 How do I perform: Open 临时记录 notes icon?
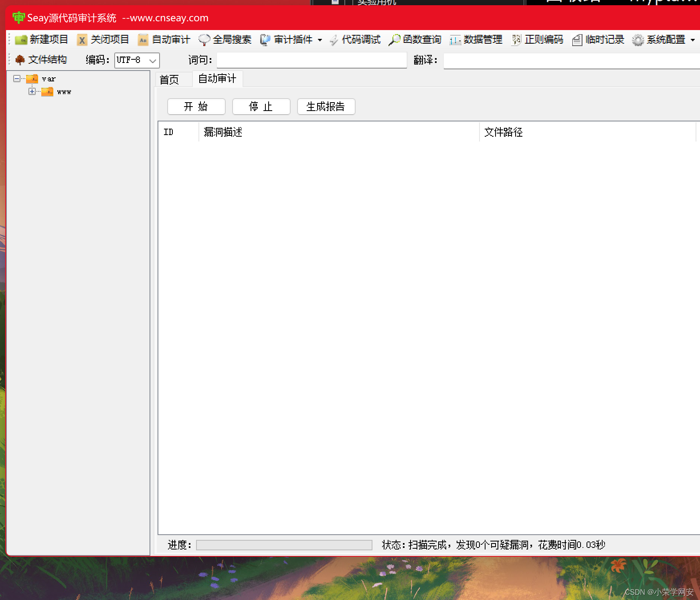pyautogui.click(x=577, y=40)
